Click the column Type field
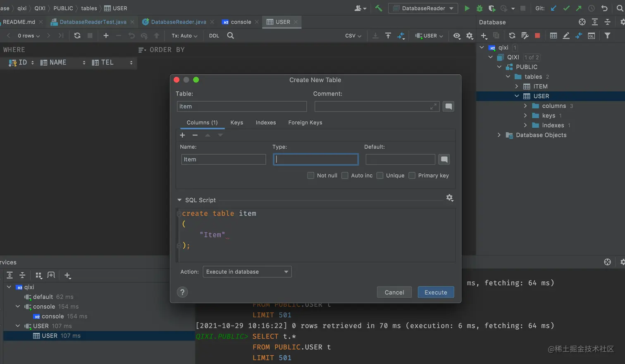Viewport: 625px width, 364px height. click(x=316, y=159)
